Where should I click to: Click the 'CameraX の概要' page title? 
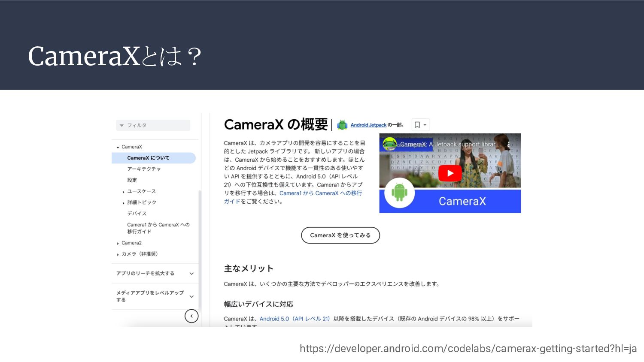tap(276, 125)
